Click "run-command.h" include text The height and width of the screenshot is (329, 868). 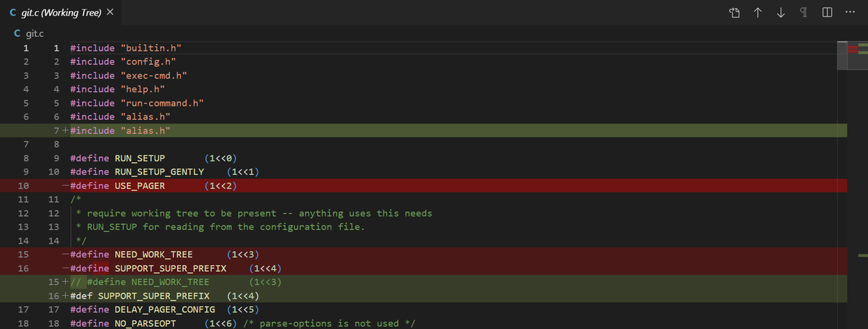click(162, 103)
